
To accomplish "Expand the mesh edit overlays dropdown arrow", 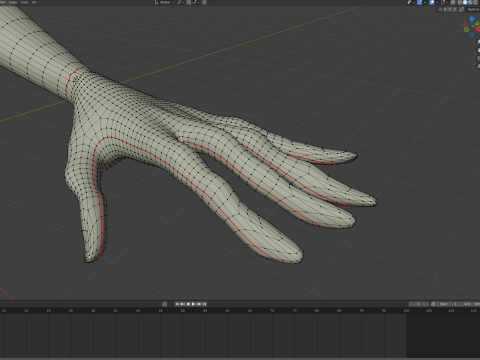I will coord(447,2).
